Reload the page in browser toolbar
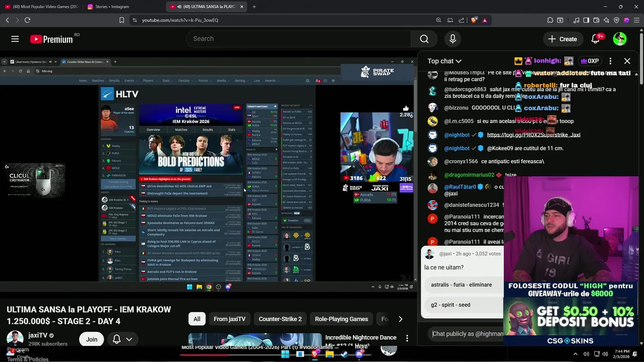Screen dimensions: 644x362 coord(27,20)
